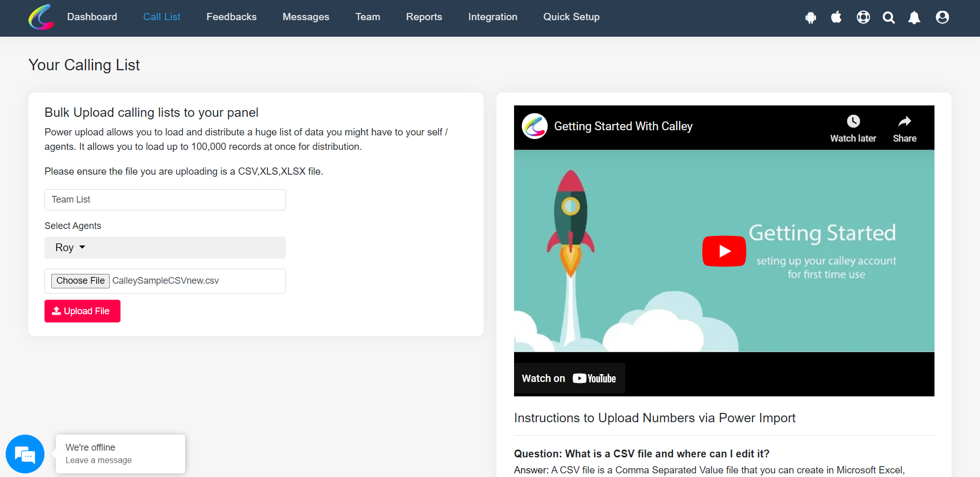This screenshot has height=477, width=980.
Task: Expand the Roy agents dropdown
Action: coord(165,248)
